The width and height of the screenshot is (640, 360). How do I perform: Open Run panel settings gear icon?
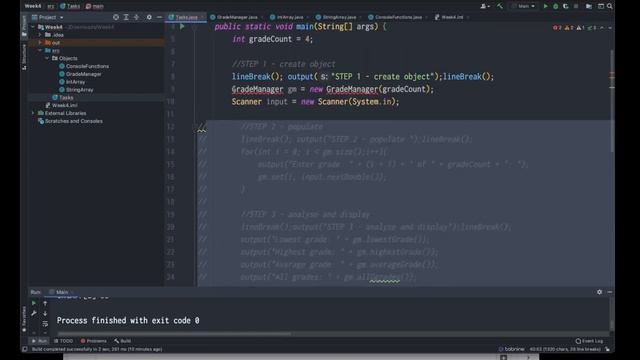[599, 292]
